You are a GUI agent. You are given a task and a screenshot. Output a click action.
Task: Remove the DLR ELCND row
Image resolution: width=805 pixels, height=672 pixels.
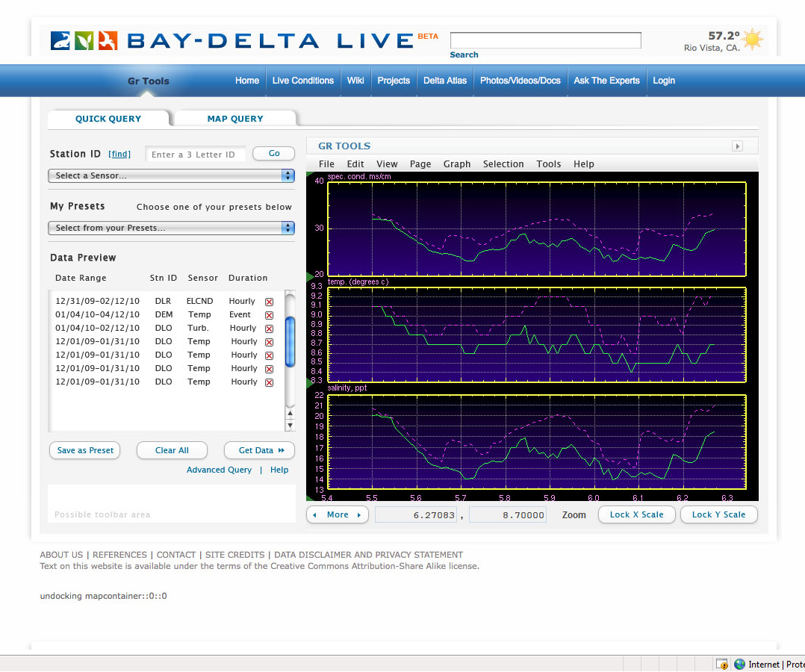[269, 302]
